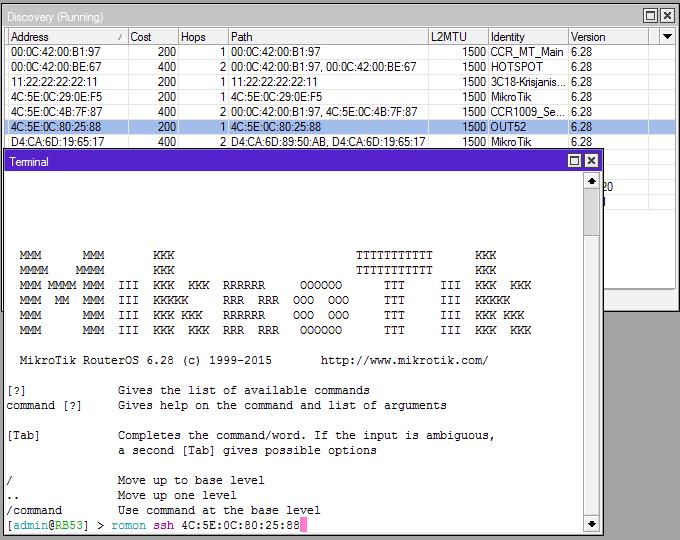Click the Version column header
This screenshot has height=540, width=680.
pyautogui.click(x=608, y=37)
